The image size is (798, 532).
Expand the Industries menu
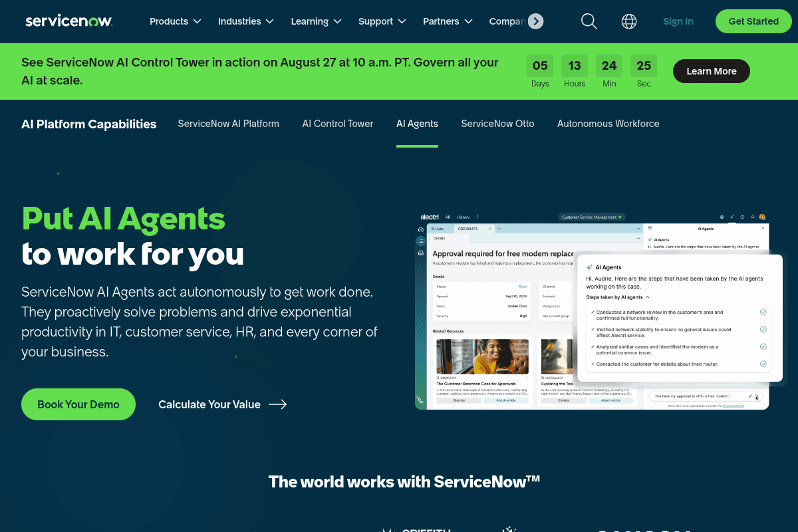246,21
